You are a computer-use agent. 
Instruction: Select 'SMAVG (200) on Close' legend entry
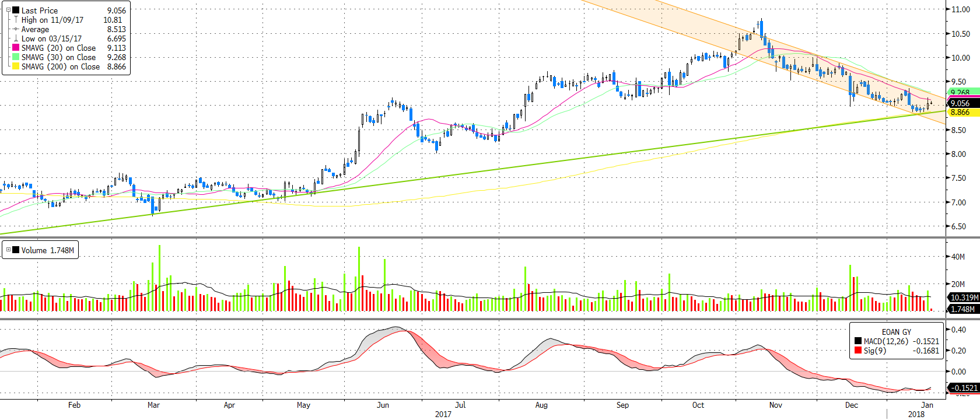click(61, 66)
